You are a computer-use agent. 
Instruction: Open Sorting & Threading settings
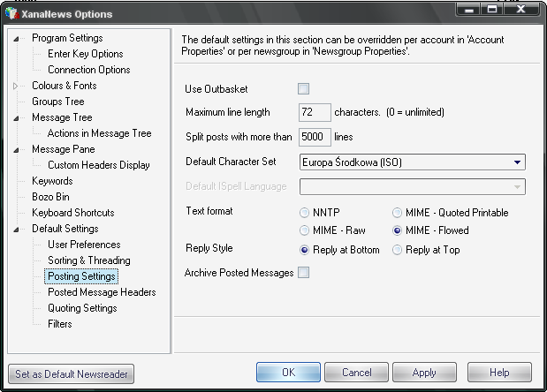coord(89,260)
